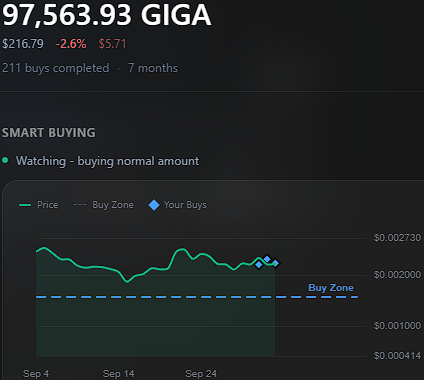The width and height of the screenshot is (424, 380).
Task: Click the Sep 4 date label
Action: pos(36,374)
